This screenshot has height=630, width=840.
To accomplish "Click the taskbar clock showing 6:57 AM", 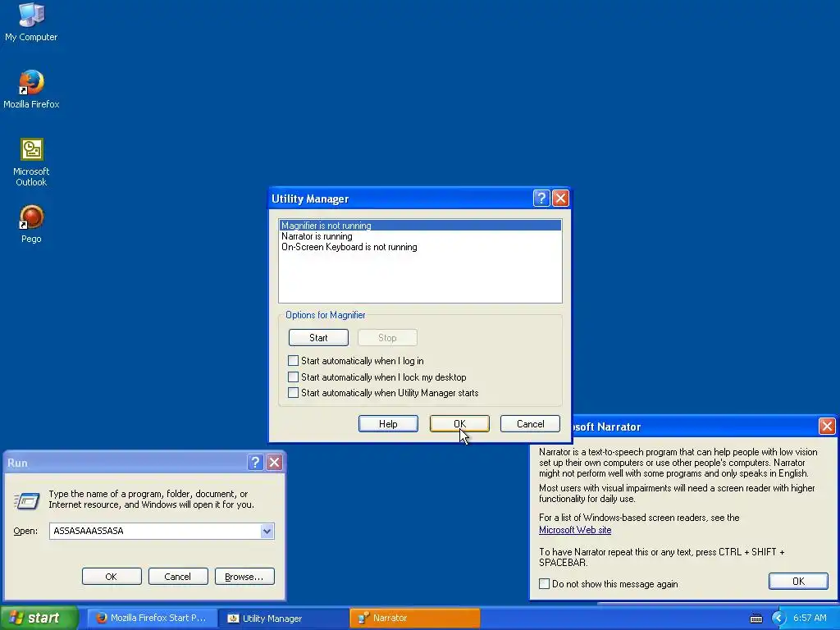I will click(810, 618).
